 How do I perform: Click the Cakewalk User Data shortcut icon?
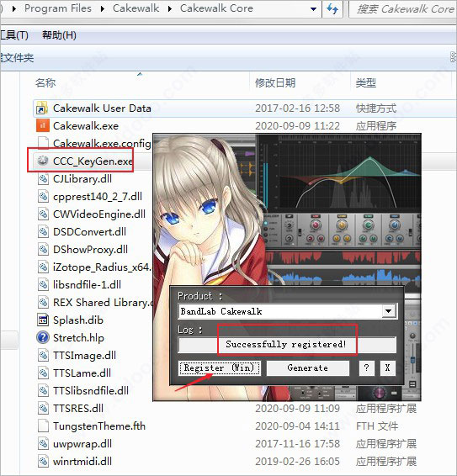click(41, 108)
